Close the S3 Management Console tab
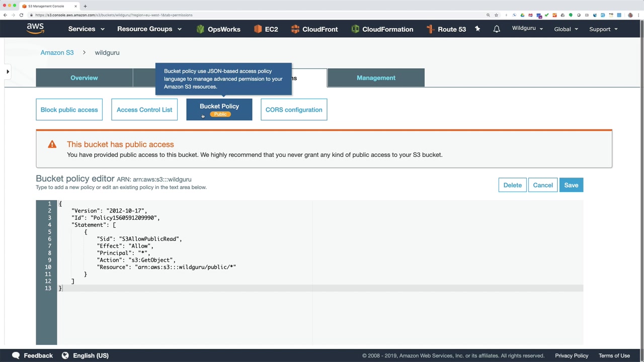The height and width of the screenshot is (362, 644). [76, 6]
